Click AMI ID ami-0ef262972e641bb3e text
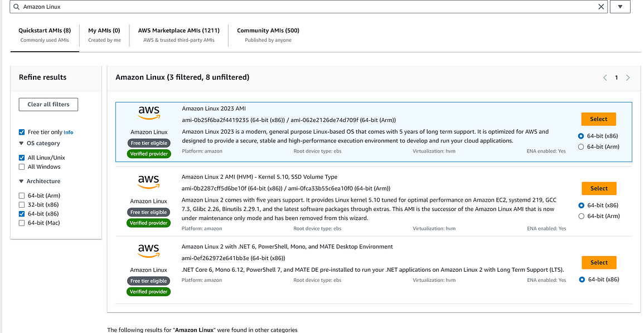This screenshot has height=333, width=644. coord(215,258)
